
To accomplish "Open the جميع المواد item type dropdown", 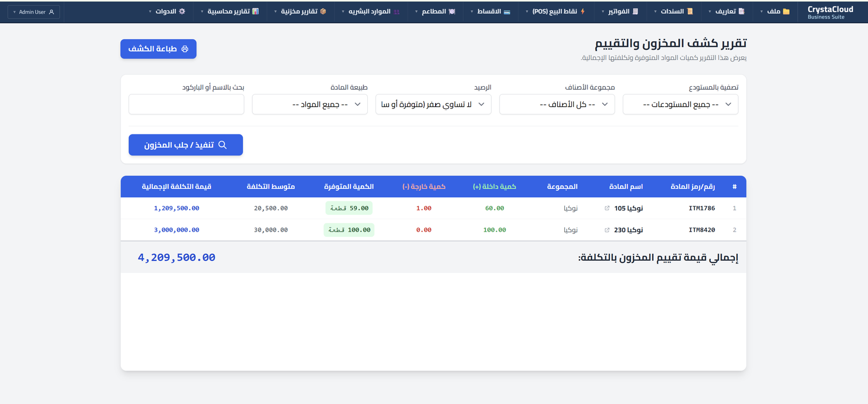I will 310,104.
